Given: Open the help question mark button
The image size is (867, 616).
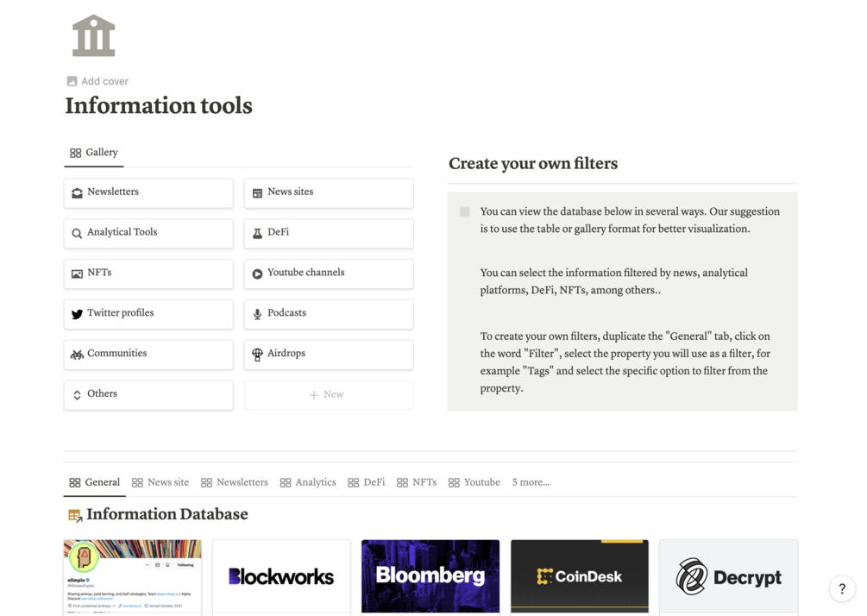Looking at the screenshot, I should point(842,588).
